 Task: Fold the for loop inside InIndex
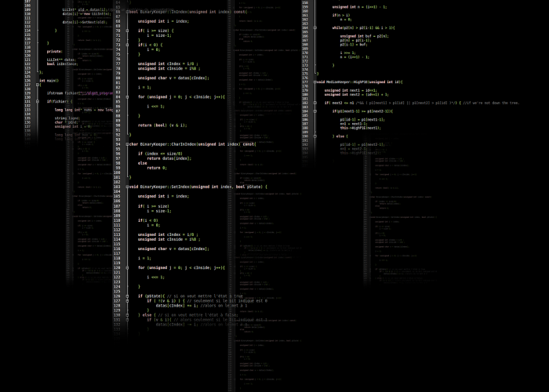pos(127,96)
